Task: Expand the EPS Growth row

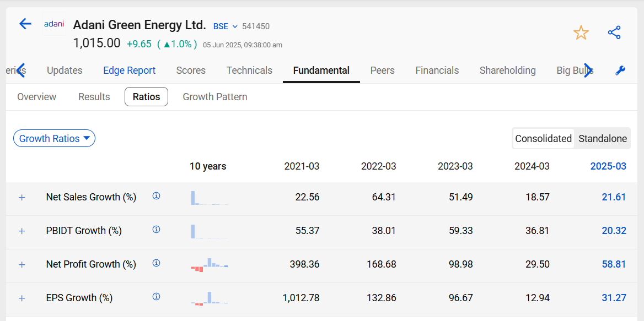Action: click(22, 298)
